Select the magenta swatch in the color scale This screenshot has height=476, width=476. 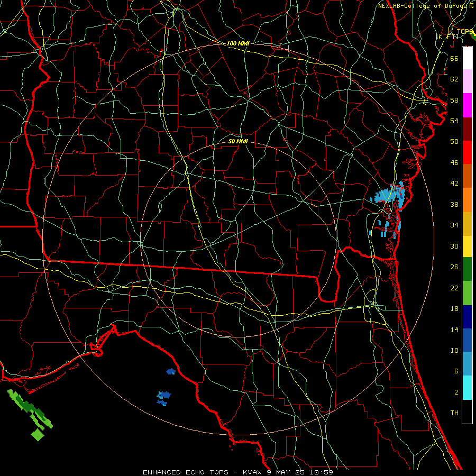point(467,105)
